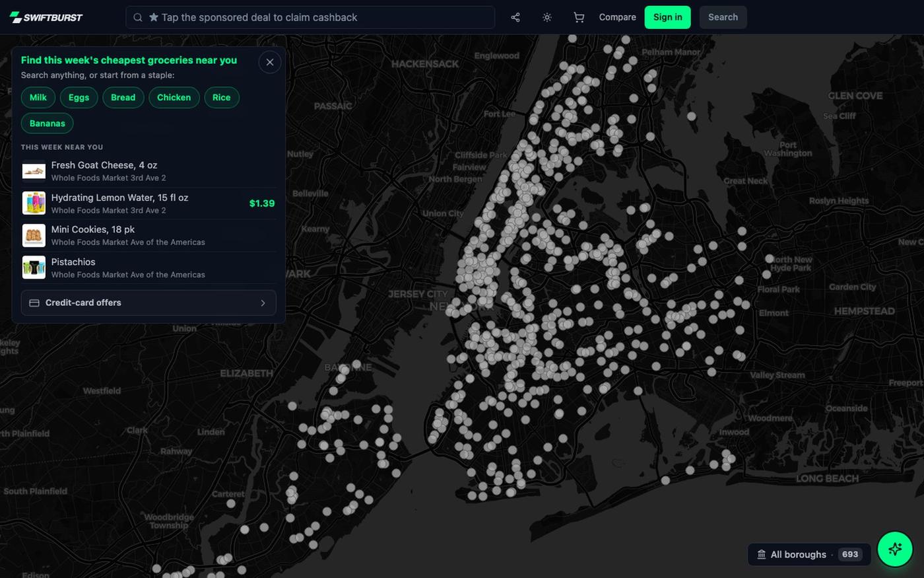Open the Hydrating Lemon Water thumbnail
This screenshot has height=578, width=924.
click(x=34, y=203)
